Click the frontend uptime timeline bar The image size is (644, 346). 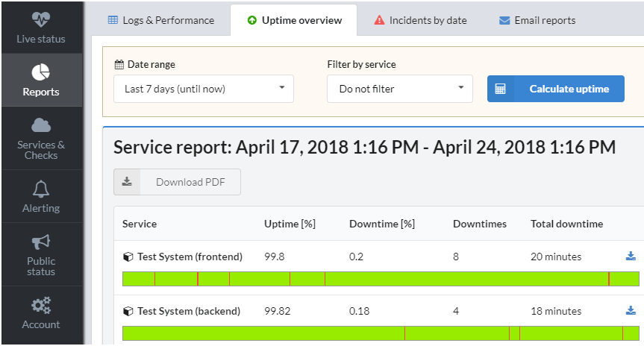coord(381,279)
